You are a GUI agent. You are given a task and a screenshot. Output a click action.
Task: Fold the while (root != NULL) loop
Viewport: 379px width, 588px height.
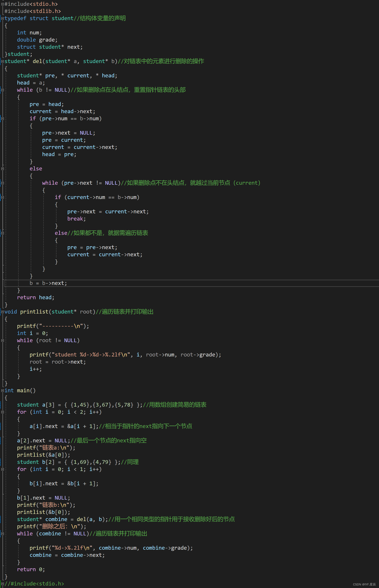(3, 341)
